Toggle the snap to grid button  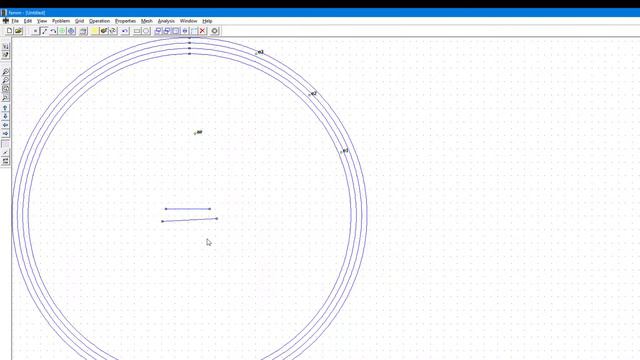[5, 153]
